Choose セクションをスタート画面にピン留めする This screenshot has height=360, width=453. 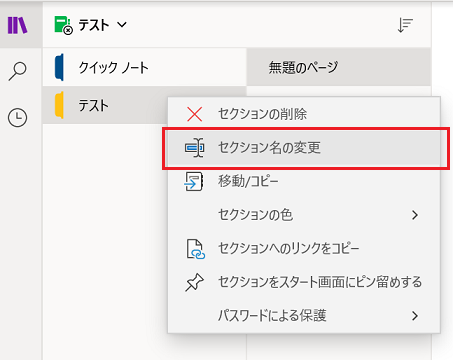(304, 282)
